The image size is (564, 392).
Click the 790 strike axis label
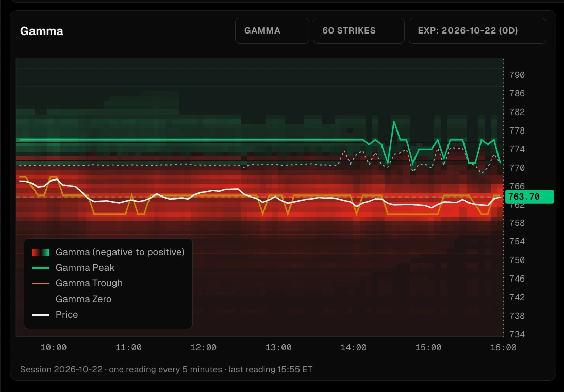[517, 75]
